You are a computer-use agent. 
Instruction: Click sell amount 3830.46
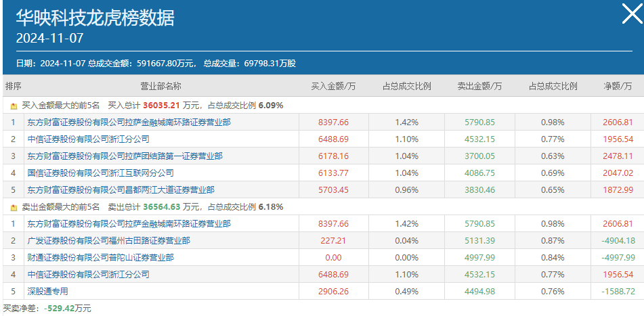[x=479, y=189]
